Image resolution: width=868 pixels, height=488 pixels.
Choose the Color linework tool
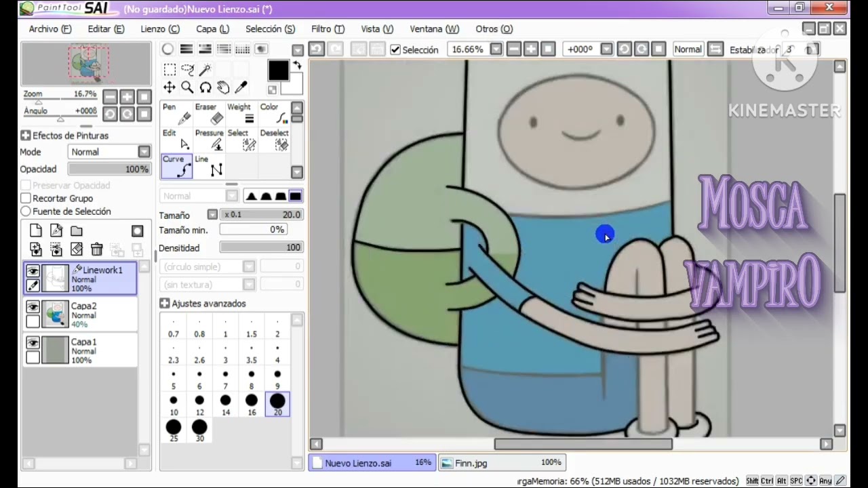click(x=274, y=114)
